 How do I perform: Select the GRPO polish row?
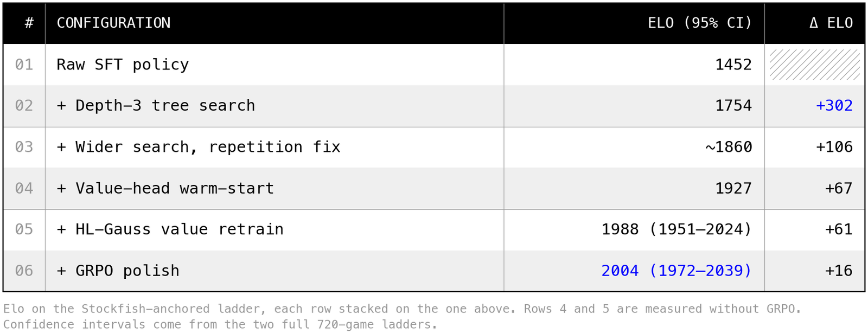click(433, 271)
